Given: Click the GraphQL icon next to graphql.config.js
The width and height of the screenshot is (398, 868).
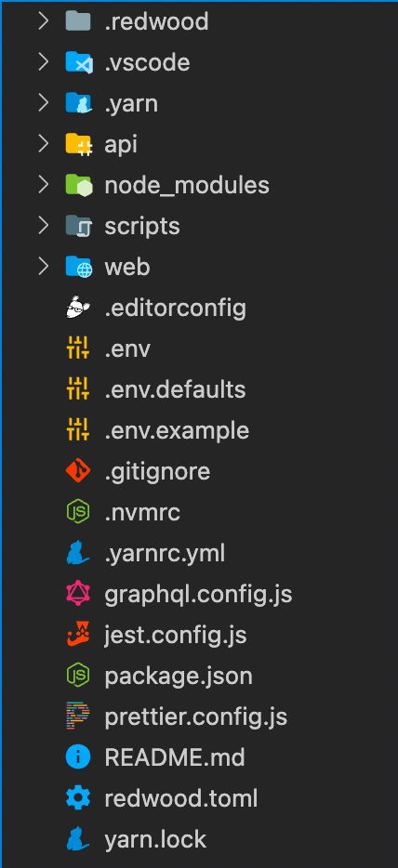Looking at the screenshot, I should pos(78,595).
